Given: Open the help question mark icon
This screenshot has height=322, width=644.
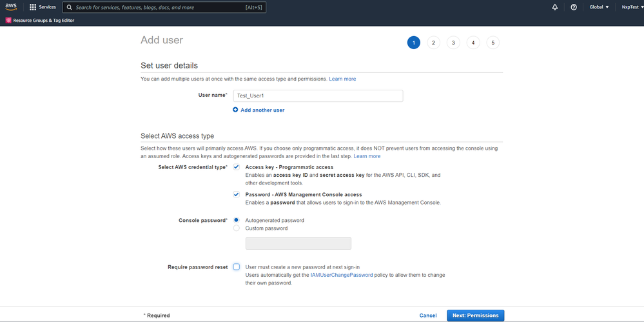Looking at the screenshot, I should tap(574, 7).
